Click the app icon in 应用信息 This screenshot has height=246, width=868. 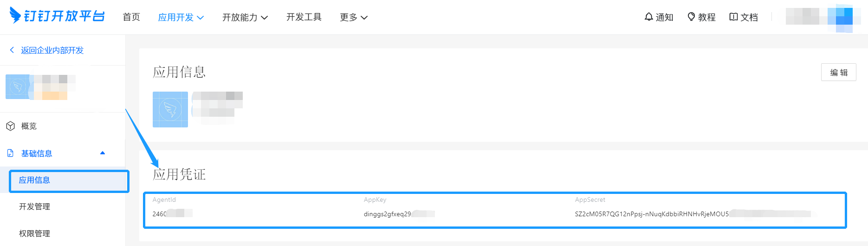click(170, 109)
